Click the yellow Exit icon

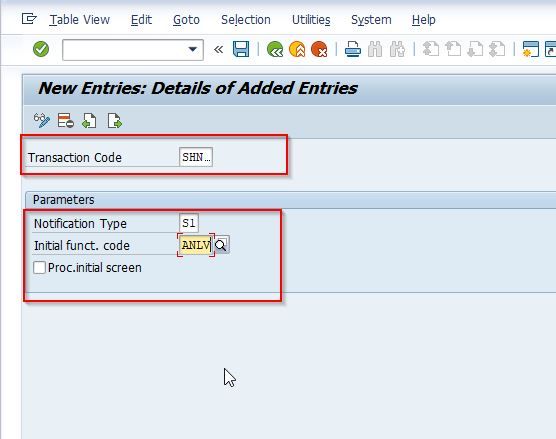pos(297,49)
